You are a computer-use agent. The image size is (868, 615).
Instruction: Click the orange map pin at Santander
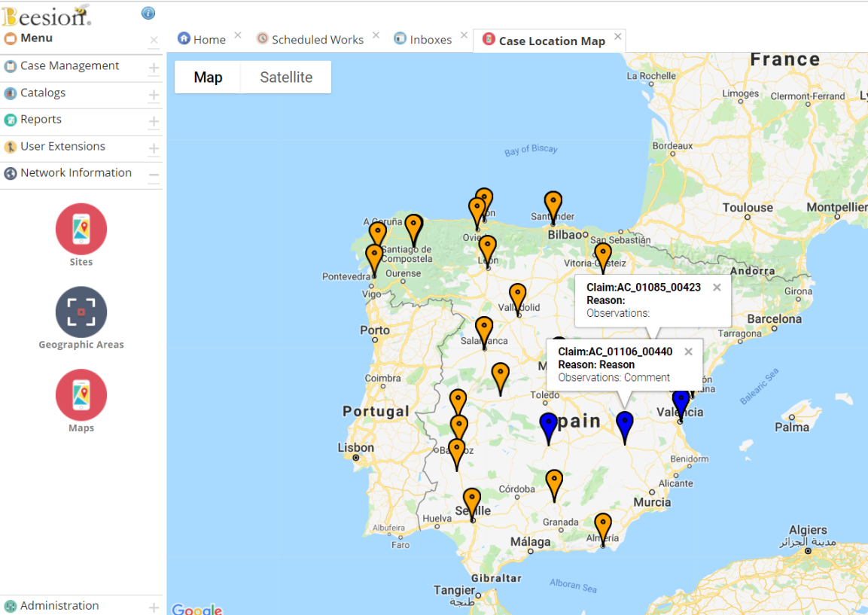pos(553,204)
